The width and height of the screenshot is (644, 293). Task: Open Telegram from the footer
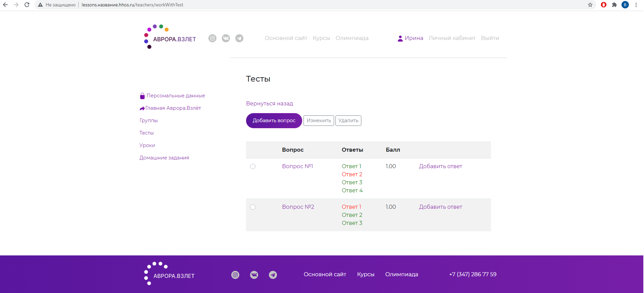(273, 275)
